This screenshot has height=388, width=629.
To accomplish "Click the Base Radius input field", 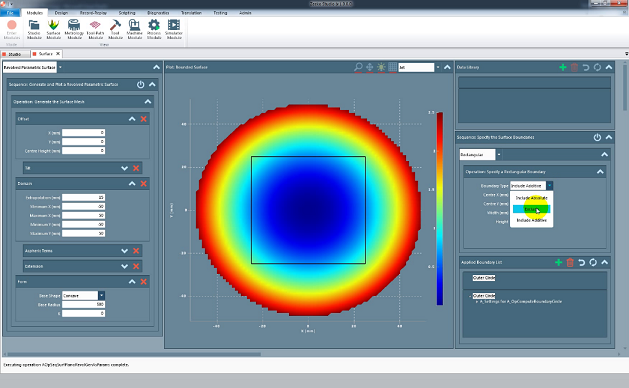I will pos(83,305).
